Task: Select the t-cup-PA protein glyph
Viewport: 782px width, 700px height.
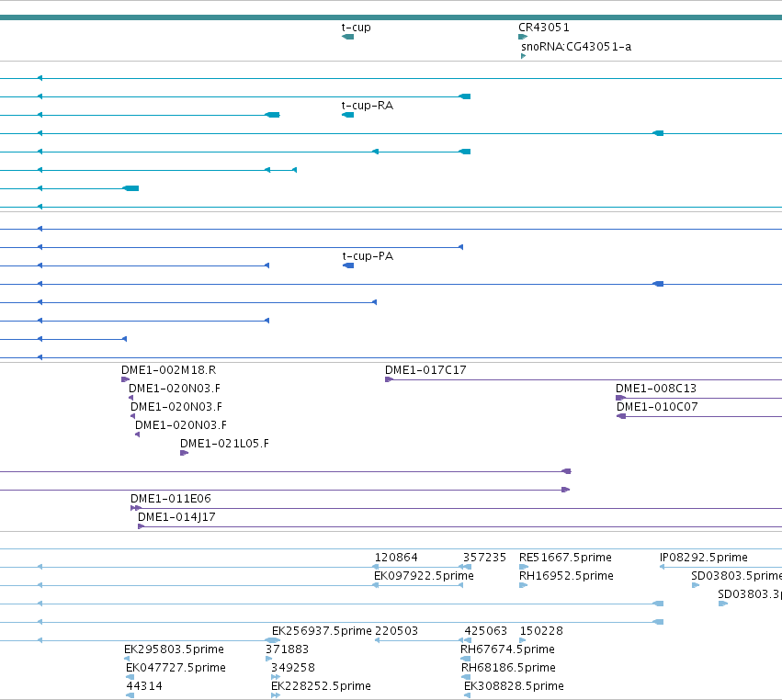Action: (x=348, y=265)
